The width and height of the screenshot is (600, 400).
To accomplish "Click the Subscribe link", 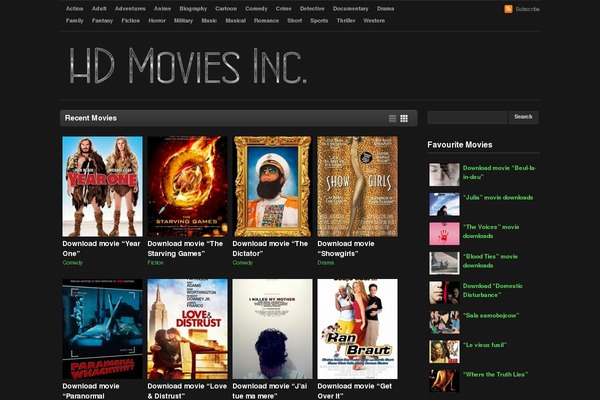I will pos(527,9).
